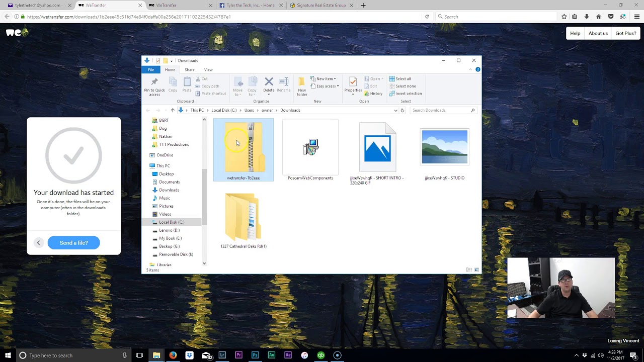644x362 pixels.
Task: Open Firefox downloads arrow icon
Action: [x=586, y=17]
